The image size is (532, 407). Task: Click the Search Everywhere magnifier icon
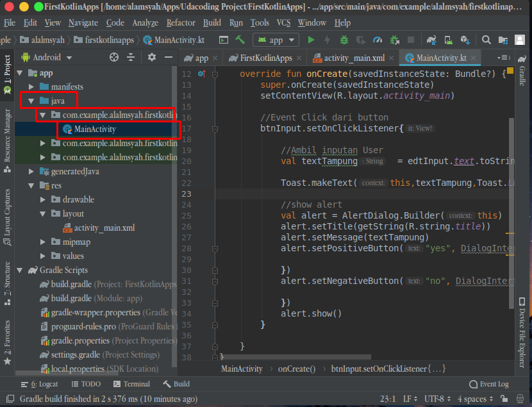coord(486,40)
